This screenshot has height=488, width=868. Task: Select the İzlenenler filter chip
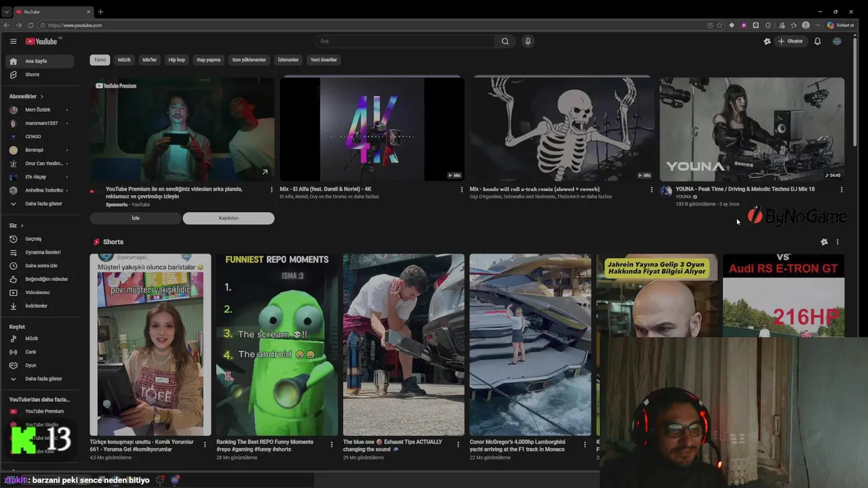[288, 60]
